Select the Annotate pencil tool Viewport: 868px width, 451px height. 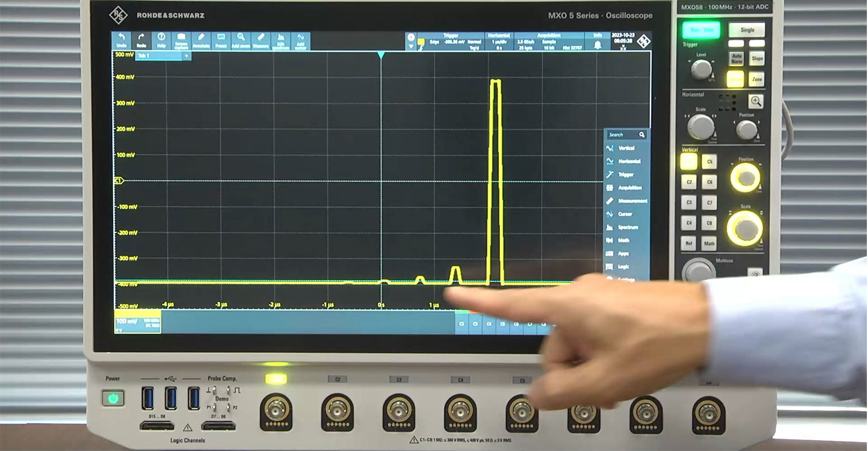pyautogui.click(x=201, y=41)
